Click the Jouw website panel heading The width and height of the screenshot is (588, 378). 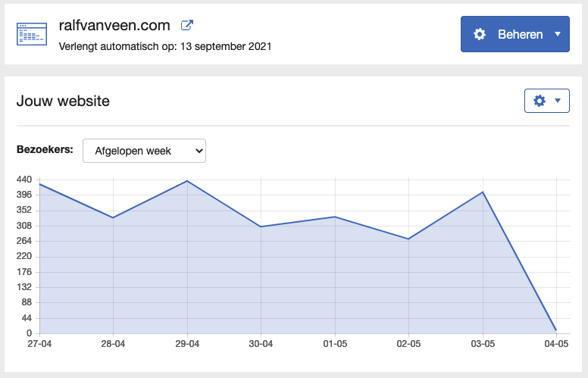[63, 101]
